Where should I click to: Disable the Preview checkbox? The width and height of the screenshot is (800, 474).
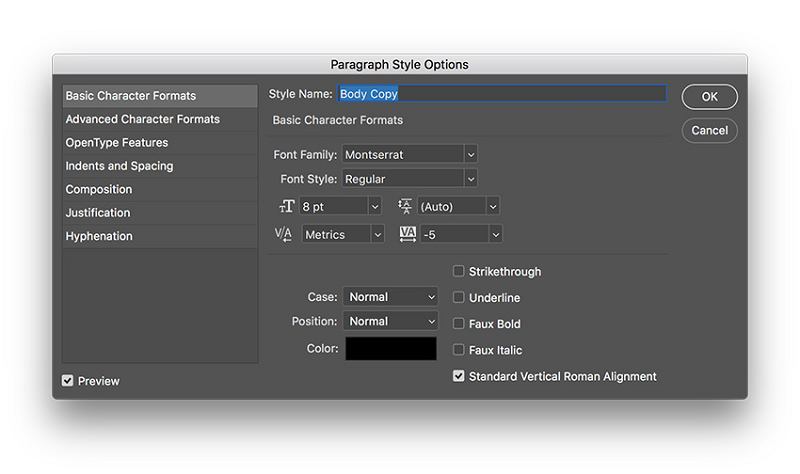coord(68,381)
